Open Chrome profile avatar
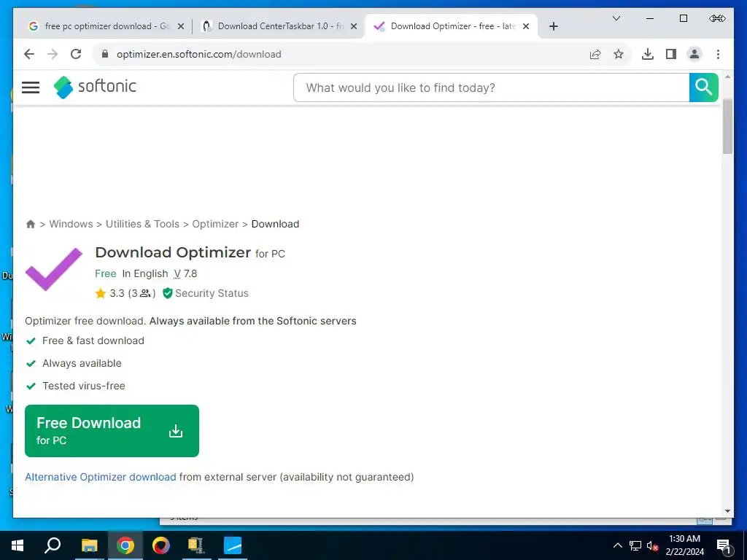The width and height of the screenshot is (747, 560). pyautogui.click(x=694, y=54)
